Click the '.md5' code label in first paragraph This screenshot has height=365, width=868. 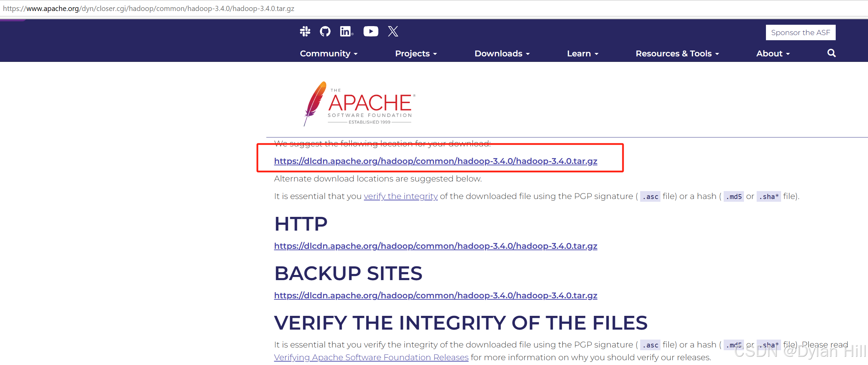(734, 197)
